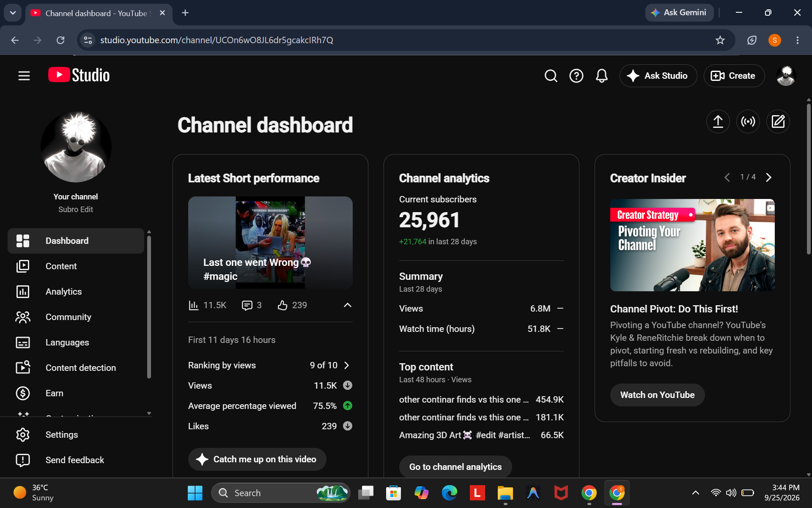This screenshot has width=812, height=508.
Task: Open the notifications bell
Action: (601, 76)
